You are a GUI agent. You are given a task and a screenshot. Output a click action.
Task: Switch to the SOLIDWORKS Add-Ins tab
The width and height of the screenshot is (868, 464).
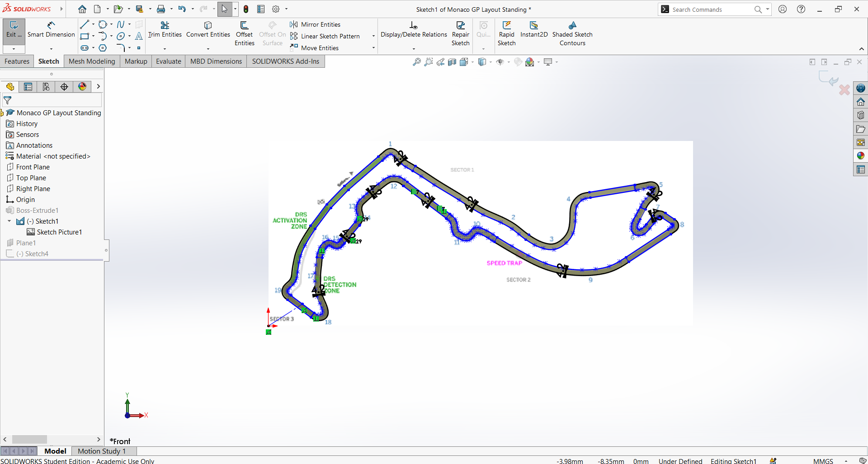click(x=286, y=61)
